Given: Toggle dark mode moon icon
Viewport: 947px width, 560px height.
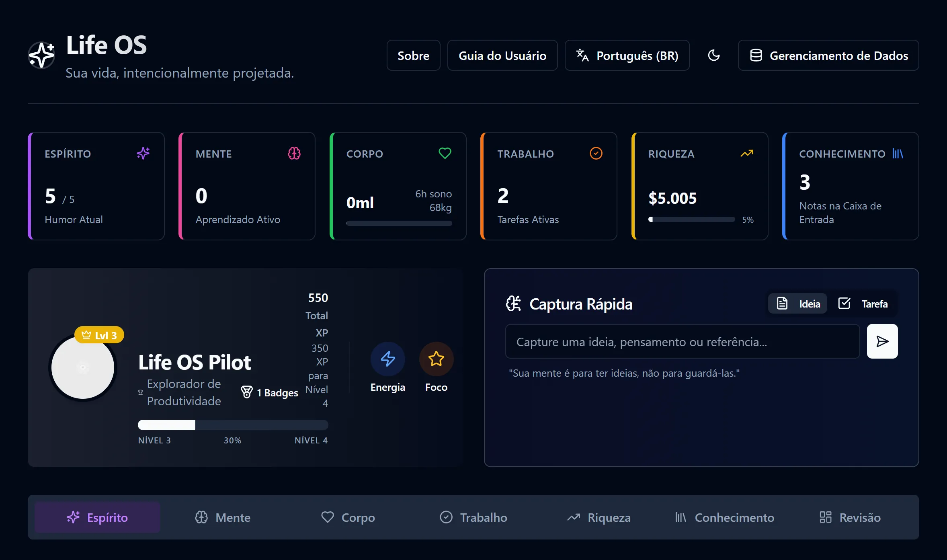Looking at the screenshot, I should point(713,55).
